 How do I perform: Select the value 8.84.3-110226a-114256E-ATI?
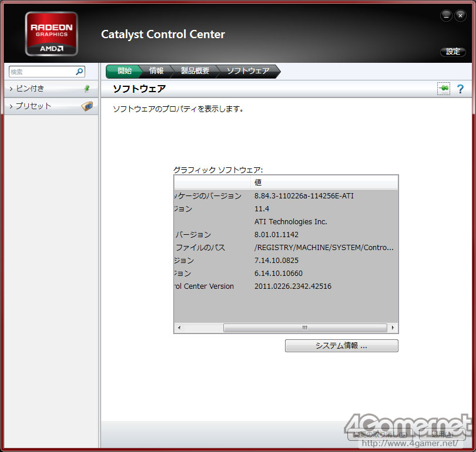coord(304,196)
